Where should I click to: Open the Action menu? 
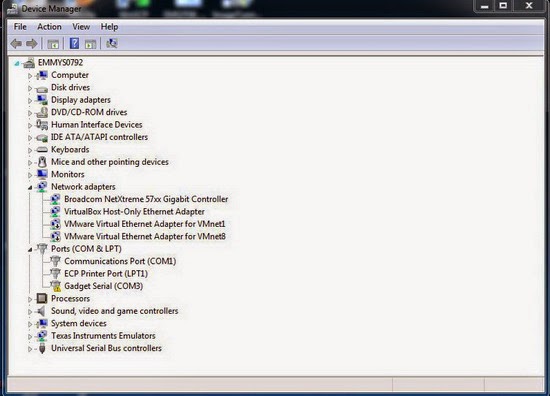[49, 27]
